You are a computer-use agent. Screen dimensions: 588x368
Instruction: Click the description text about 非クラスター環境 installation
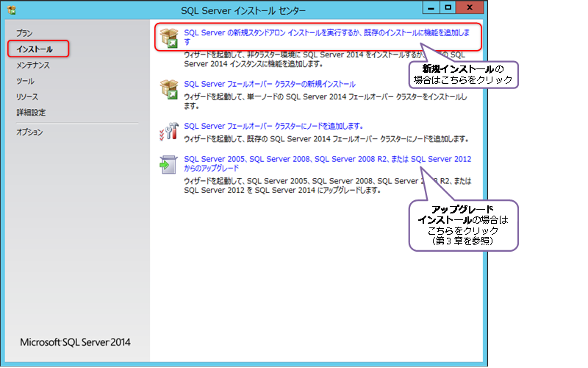(324, 60)
